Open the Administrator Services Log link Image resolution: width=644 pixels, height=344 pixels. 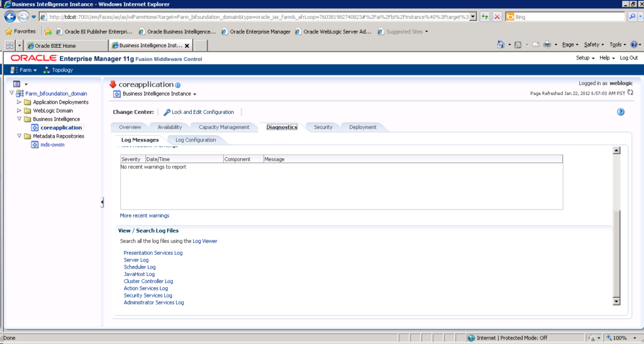pyautogui.click(x=153, y=302)
